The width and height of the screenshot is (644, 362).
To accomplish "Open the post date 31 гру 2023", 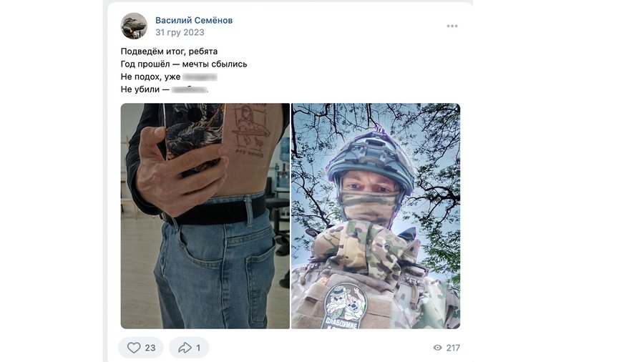I will (x=180, y=32).
